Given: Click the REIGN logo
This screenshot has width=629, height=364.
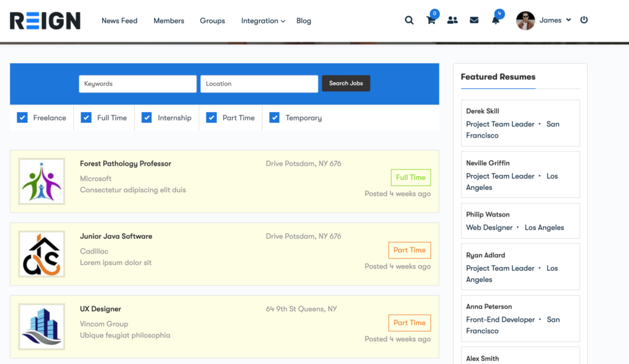Looking at the screenshot, I should click(x=45, y=21).
